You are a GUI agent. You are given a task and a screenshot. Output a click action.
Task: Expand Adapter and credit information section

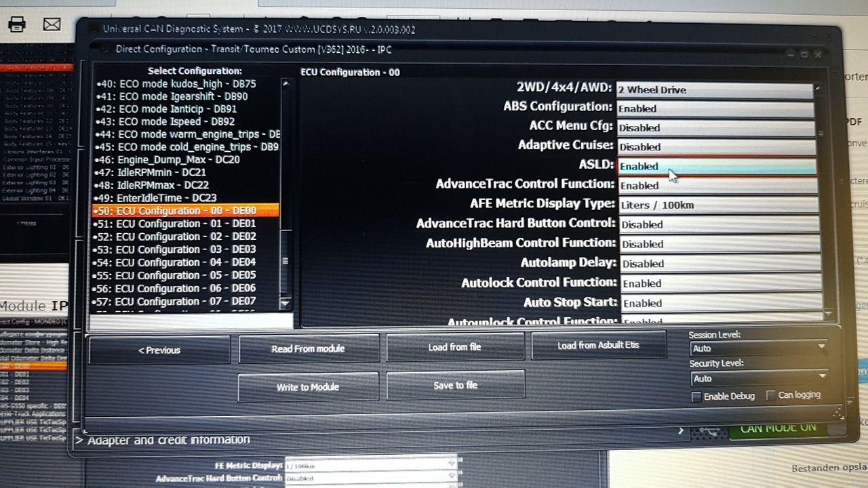coord(79,441)
